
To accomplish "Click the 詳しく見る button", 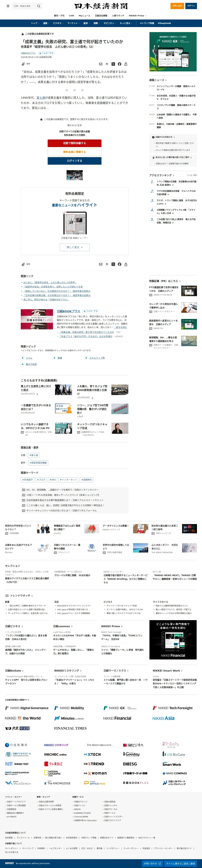I will 75,247.
